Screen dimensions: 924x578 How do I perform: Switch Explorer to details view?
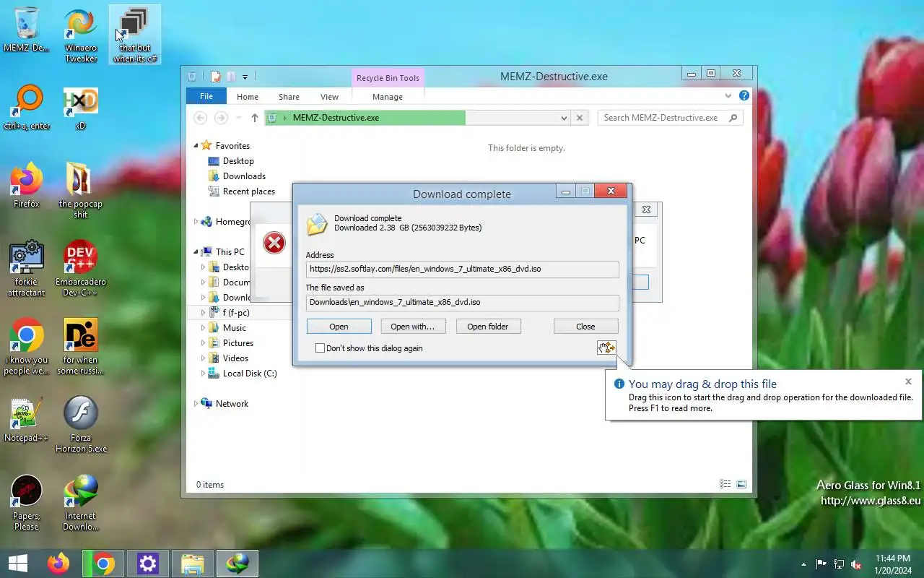725,484
